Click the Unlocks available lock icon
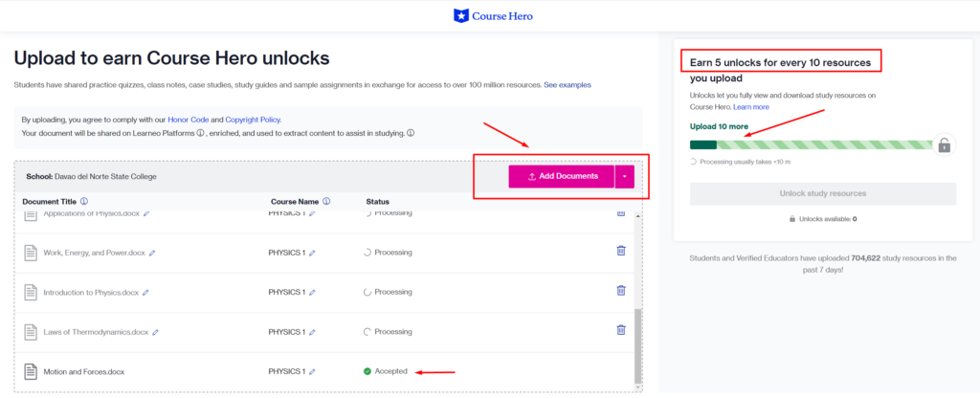This screenshot has width=980, height=398. 792,219
